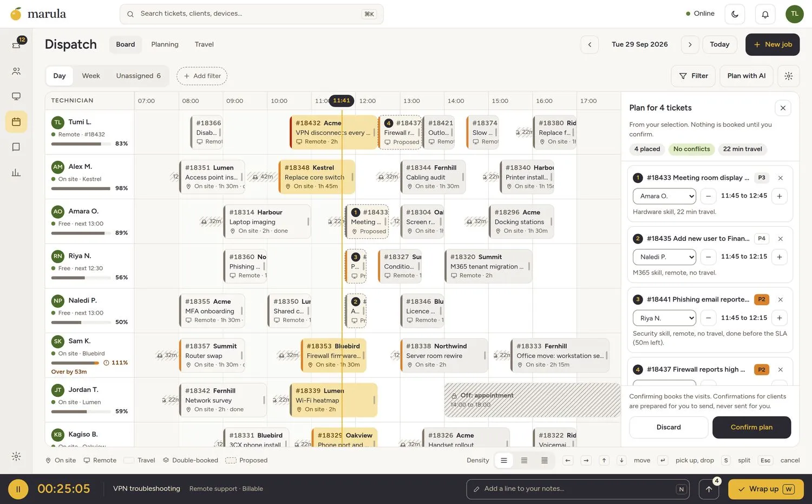Image resolution: width=812 pixels, height=504 pixels.
Task: Select the middle density option
Action: click(x=524, y=461)
